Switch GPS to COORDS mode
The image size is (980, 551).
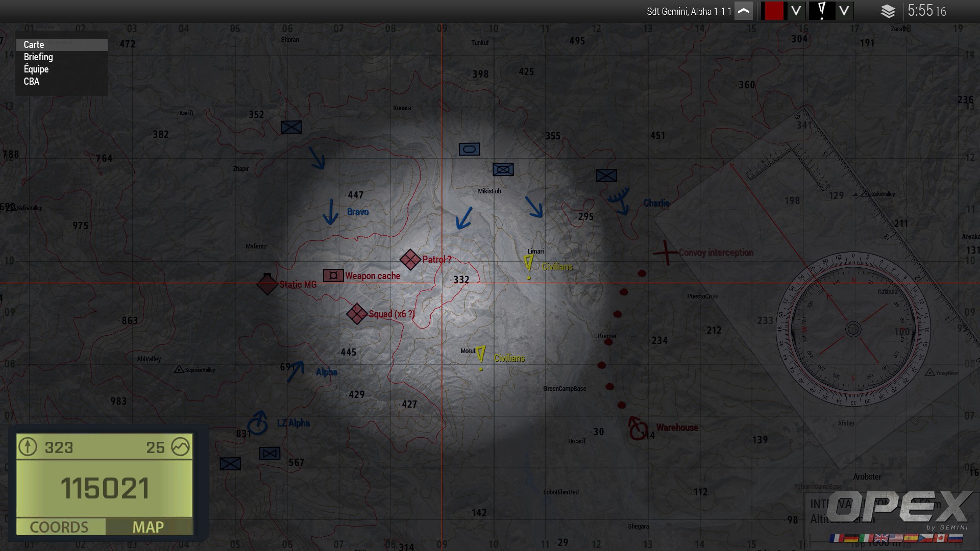pyautogui.click(x=60, y=527)
